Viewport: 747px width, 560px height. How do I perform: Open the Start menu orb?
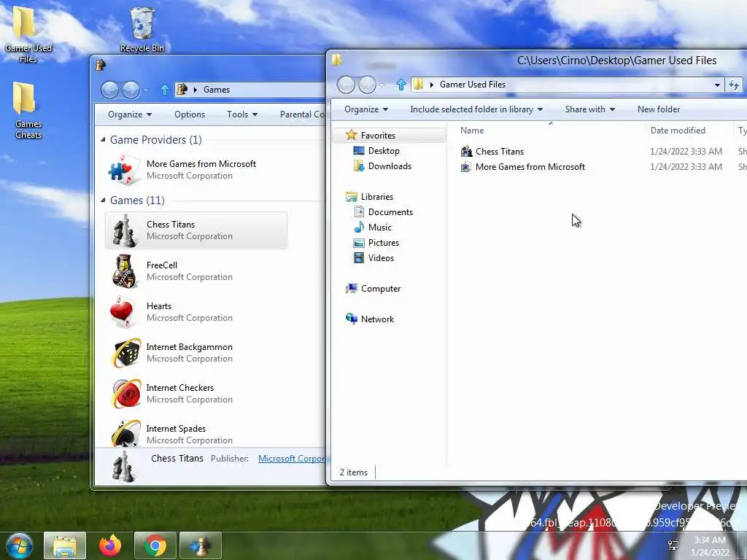(19, 546)
